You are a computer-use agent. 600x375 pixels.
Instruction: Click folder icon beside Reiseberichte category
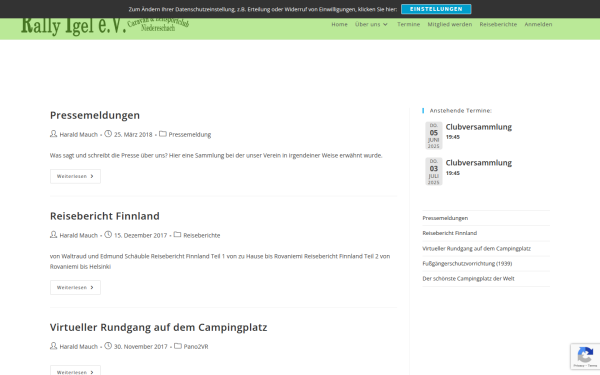click(x=178, y=235)
